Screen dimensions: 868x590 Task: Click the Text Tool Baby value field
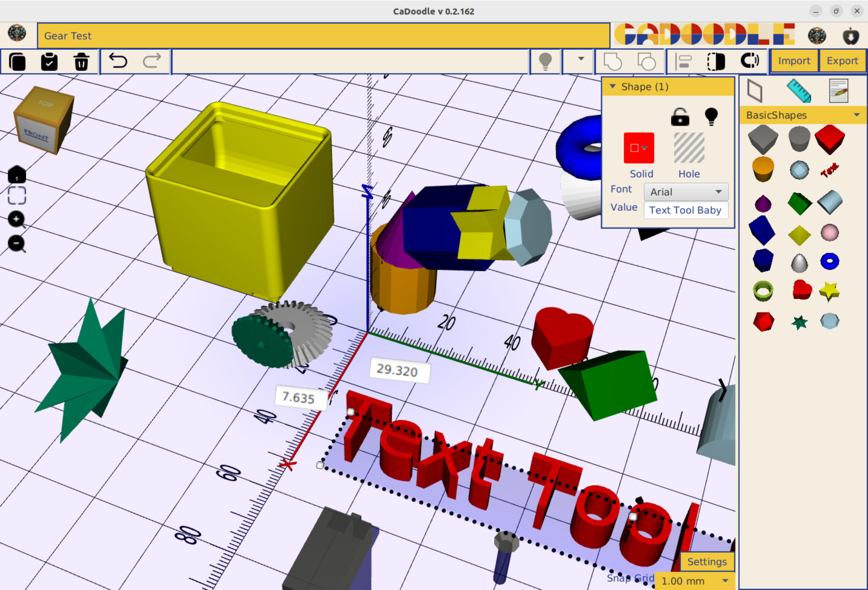pos(685,210)
